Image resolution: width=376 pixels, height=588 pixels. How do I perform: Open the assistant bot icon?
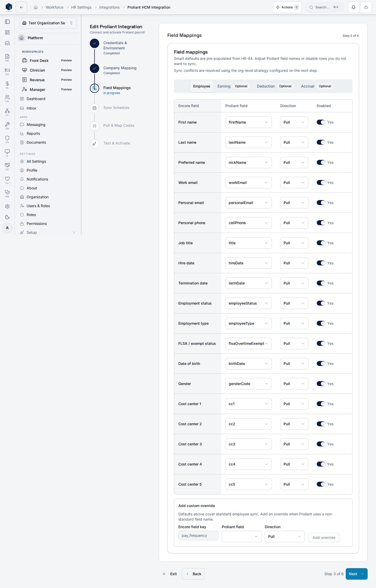click(366, 7)
